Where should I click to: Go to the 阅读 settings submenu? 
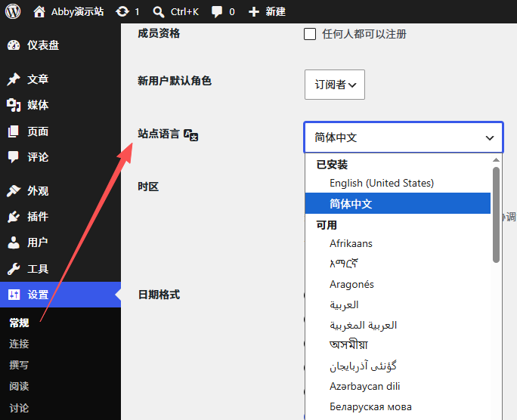[x=19, y=386]
